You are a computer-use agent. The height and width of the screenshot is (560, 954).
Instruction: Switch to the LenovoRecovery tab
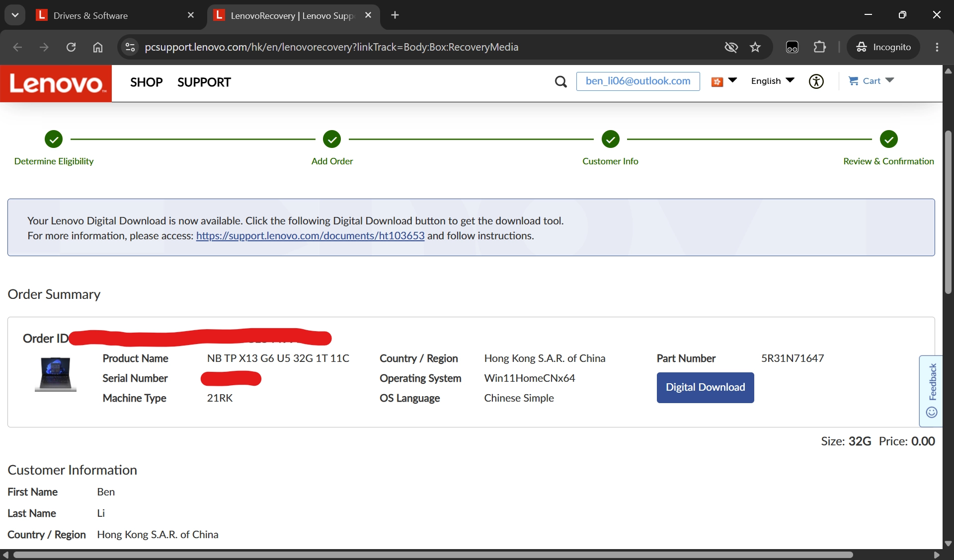pyautogui.click(x=293, y=15)
